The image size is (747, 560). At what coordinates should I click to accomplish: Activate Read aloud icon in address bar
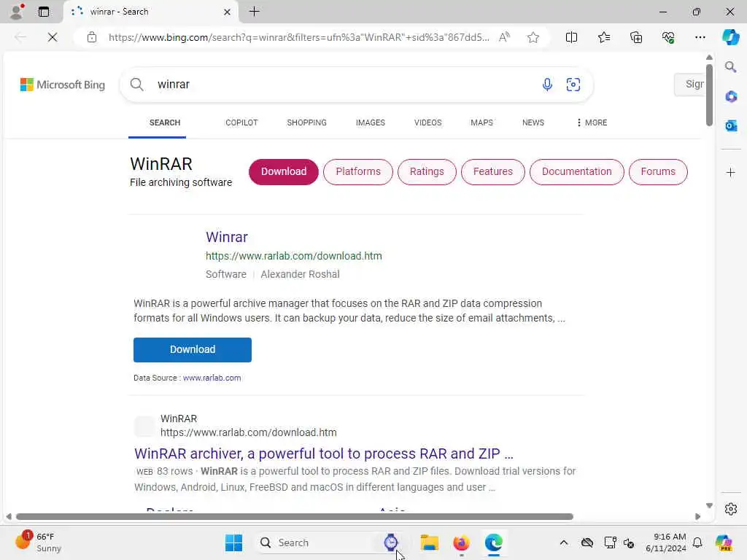(504, 37)
